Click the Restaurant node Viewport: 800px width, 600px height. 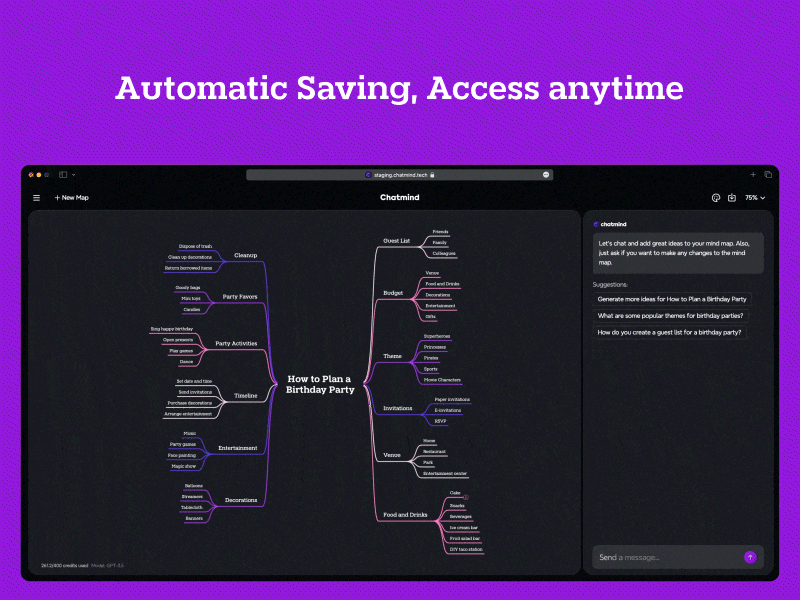pyautogui.click(x=434, y=452)
